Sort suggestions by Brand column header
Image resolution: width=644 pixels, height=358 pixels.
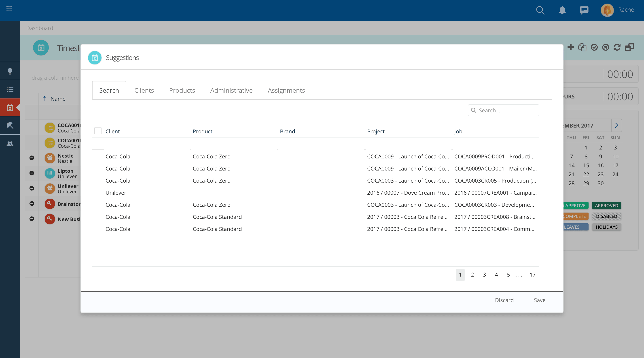[287, 131]
